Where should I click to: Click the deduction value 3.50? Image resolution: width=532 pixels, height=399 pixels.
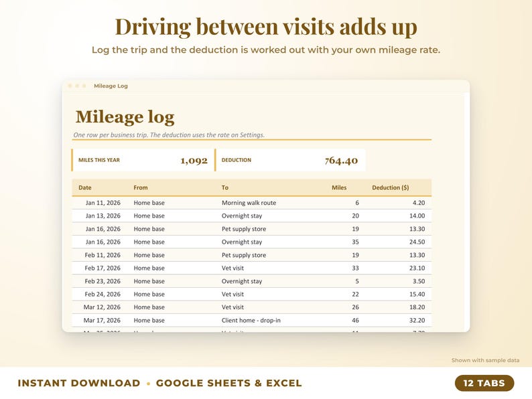click(x=419, y=281)
